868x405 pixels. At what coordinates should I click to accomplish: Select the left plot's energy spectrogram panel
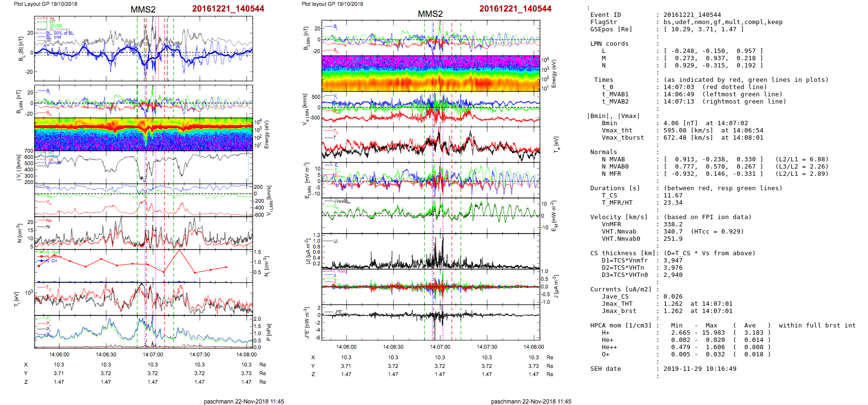[x=143, y=134]
